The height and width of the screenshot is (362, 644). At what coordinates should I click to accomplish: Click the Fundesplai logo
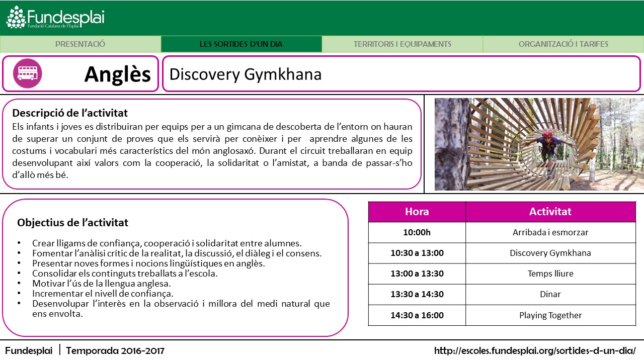point(55,18)
